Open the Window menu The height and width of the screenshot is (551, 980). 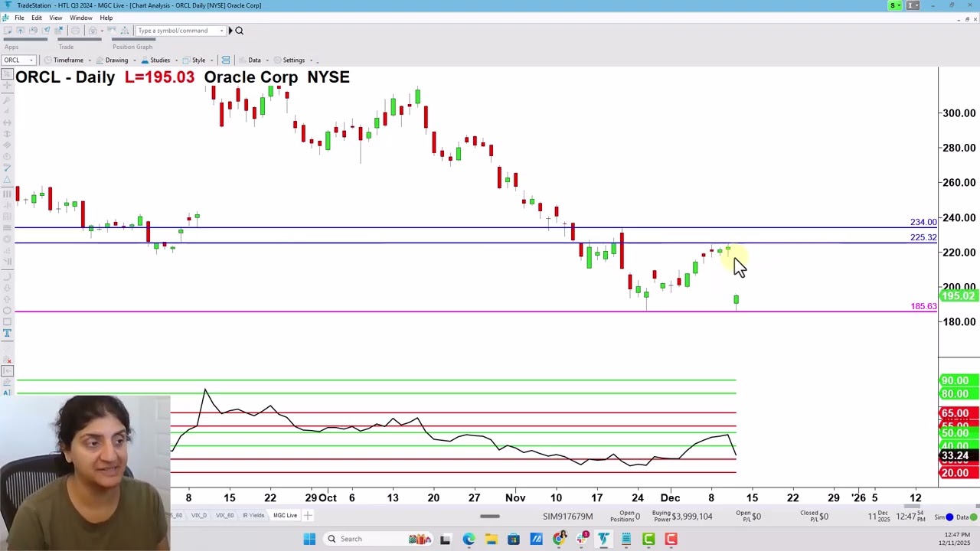pyautogui.click(x=81, y=18)
